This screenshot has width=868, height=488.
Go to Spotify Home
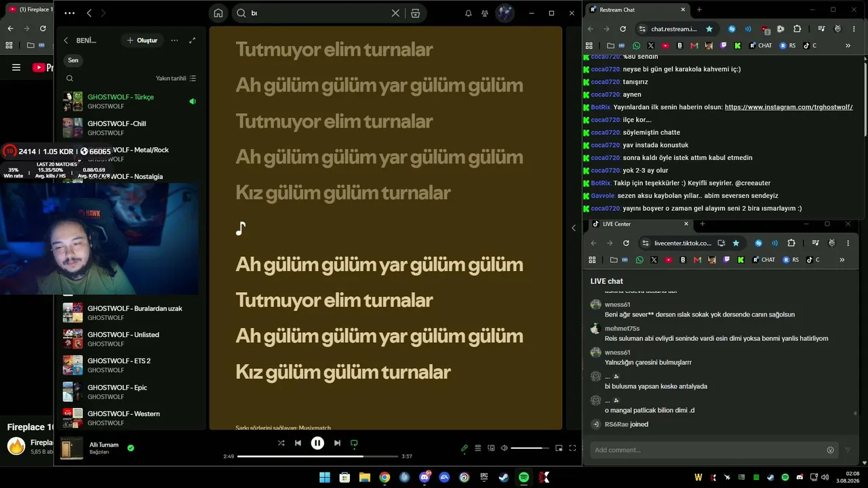218,13
